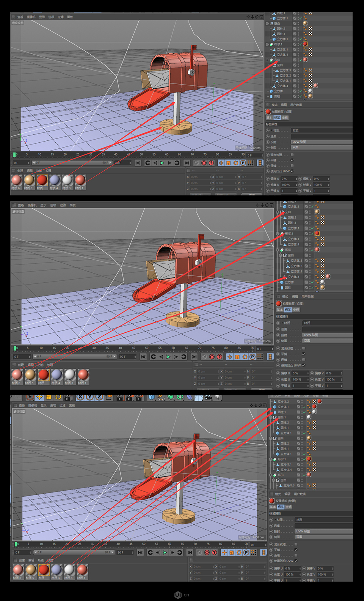Toggle the 混合纹理 checkbox in the bottom panel
This screenshot has height=601, width=364.
296,544
